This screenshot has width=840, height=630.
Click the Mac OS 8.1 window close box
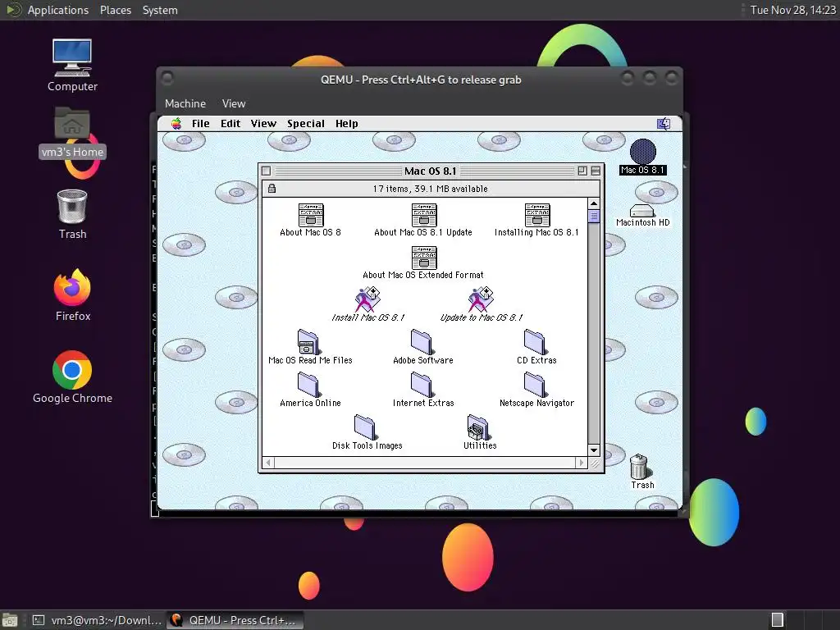pyautogui.click(x=267, y=171)
